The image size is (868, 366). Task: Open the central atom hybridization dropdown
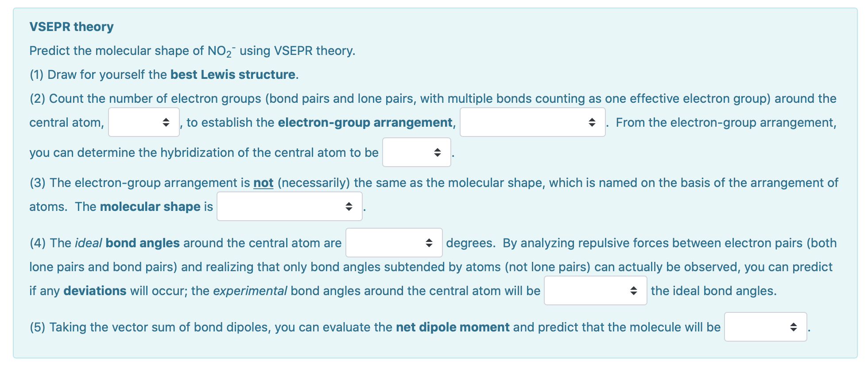415,153
